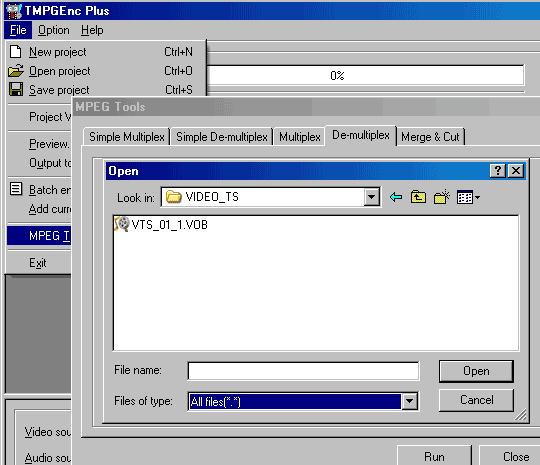Click the Audio source label in main window
This screenshot has width=540, height=465.
pos(48,458)
